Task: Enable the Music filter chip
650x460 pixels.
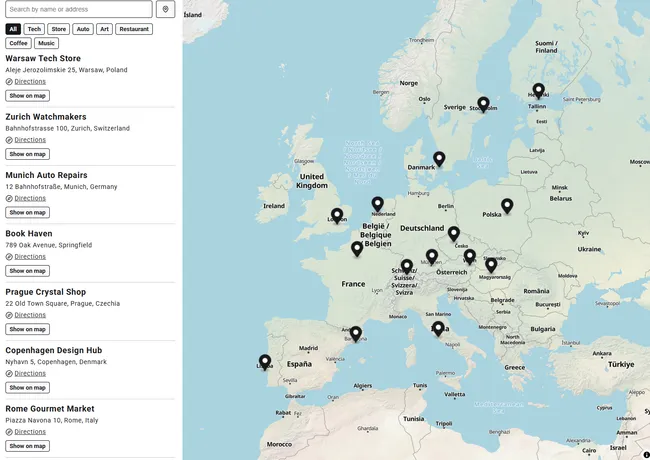Action: click(x=46, y=43)
